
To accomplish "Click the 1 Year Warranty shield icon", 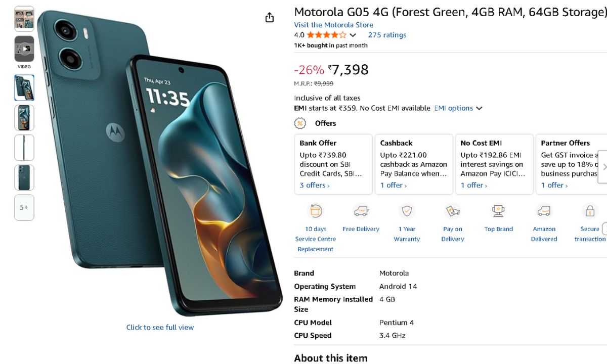I will click(x=407, y=211).
